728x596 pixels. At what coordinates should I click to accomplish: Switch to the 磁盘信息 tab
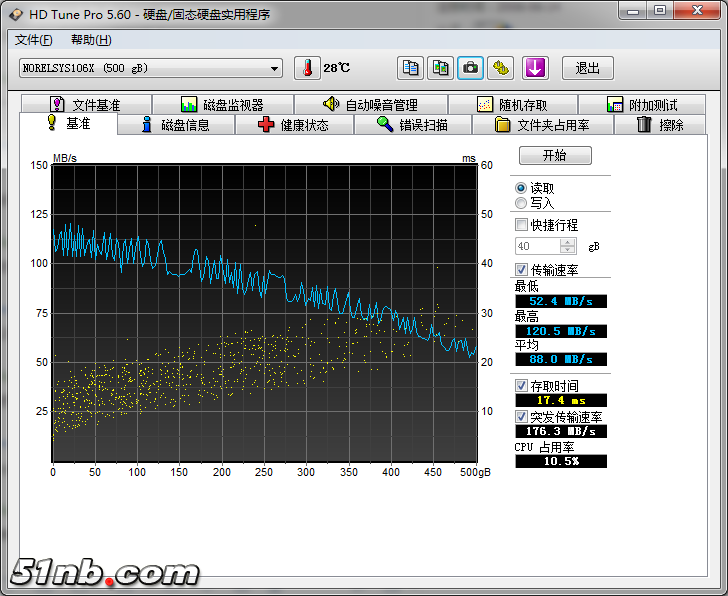175,125
